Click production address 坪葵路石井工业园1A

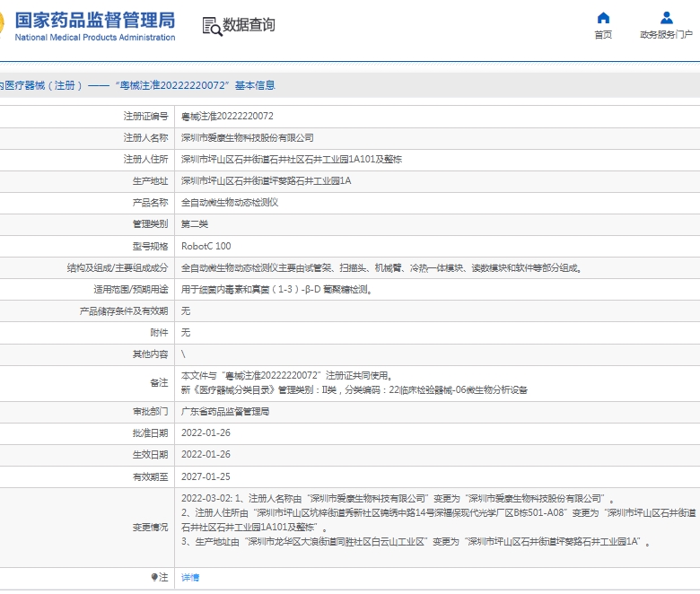[266, 180]
